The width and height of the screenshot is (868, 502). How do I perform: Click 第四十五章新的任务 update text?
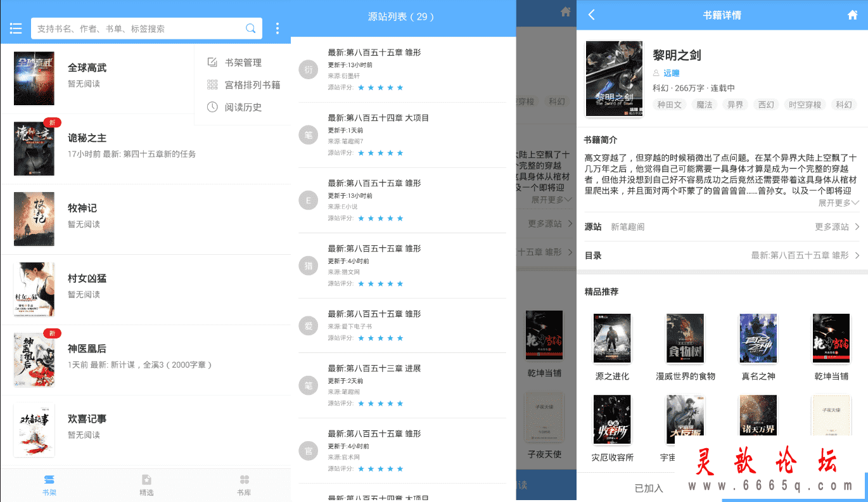tap(159, 154)
